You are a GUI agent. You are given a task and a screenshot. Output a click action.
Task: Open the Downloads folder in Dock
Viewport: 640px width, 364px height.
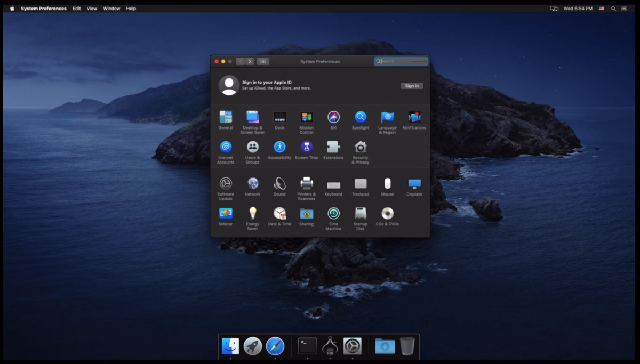[x=385, y=346]
